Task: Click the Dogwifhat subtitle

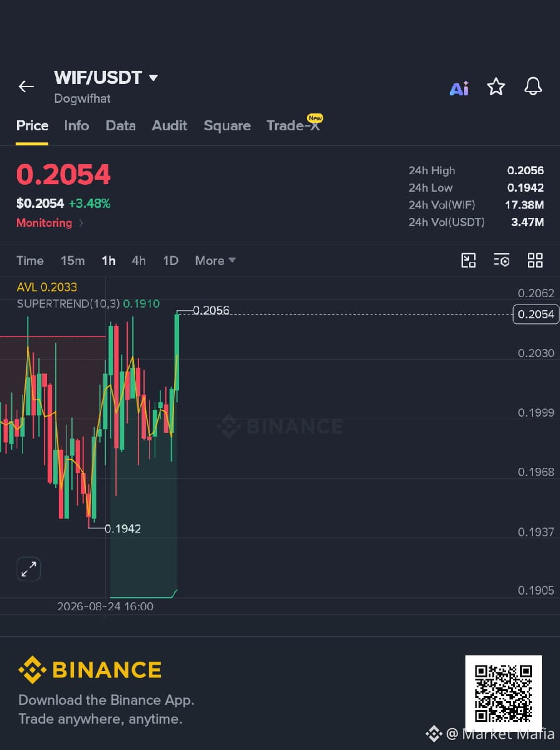Action: point(82,98)
